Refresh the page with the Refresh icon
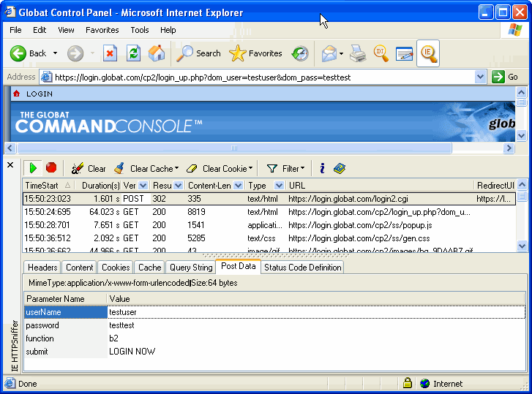The width and height of the screenshot is (532, 394). coord(133,53)
